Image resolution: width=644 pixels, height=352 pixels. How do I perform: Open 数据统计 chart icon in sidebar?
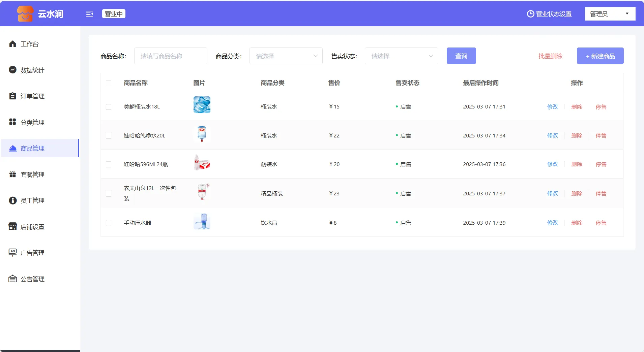pyautogui.click(x=12, y=70)
